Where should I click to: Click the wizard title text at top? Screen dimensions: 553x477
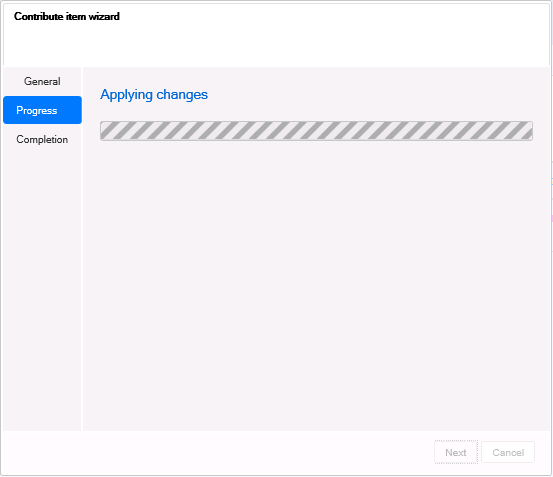pyautogui.click(x=67, y=16)
